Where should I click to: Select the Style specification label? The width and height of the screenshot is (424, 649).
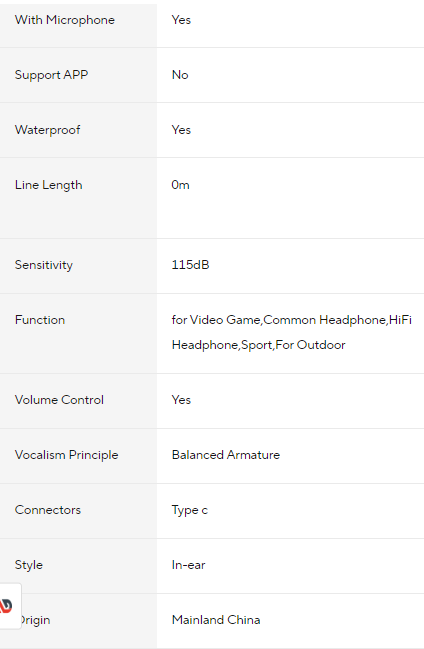coord(29,565)
